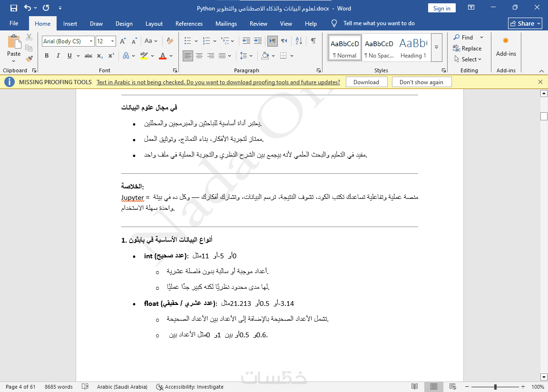Apply the Heading 1 style
This screenshot has width=548, height=392.
(x=413, y=48)
